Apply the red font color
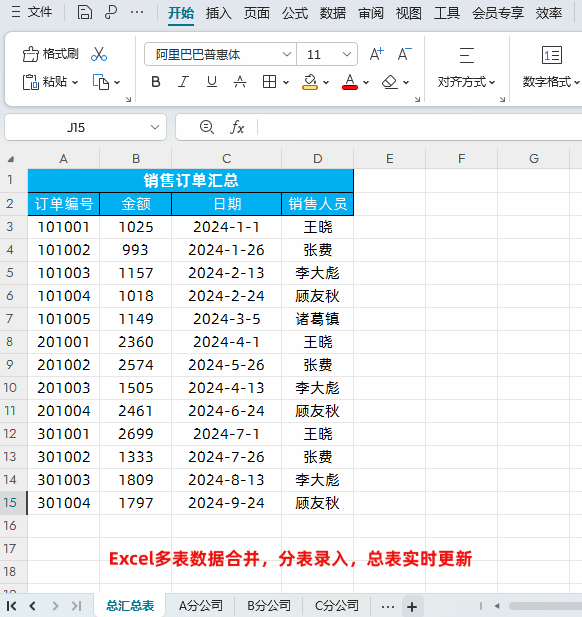The height and width of the screenshot is (617, 582). (350, 82)
